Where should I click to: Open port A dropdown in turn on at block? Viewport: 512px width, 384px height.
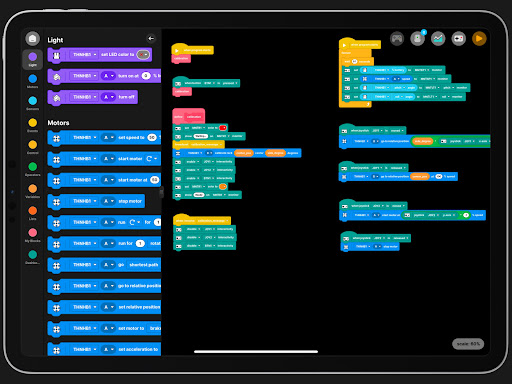tap(108, 76)
